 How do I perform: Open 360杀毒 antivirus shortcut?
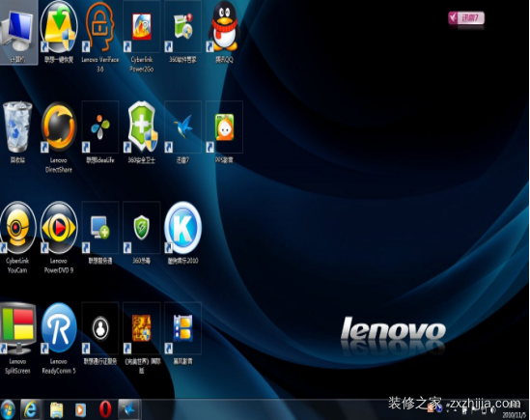pyautogui.click(x=142, y=234)
